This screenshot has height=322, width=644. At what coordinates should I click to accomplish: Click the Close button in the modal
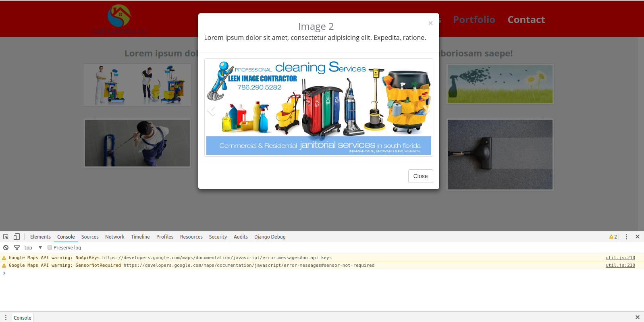click(x=420, y=176)
